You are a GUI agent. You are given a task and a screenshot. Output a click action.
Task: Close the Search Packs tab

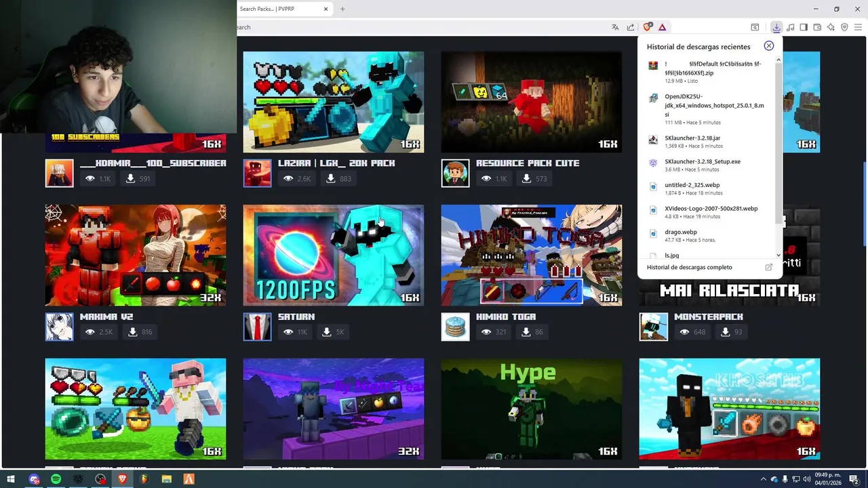tap(326, 9)
